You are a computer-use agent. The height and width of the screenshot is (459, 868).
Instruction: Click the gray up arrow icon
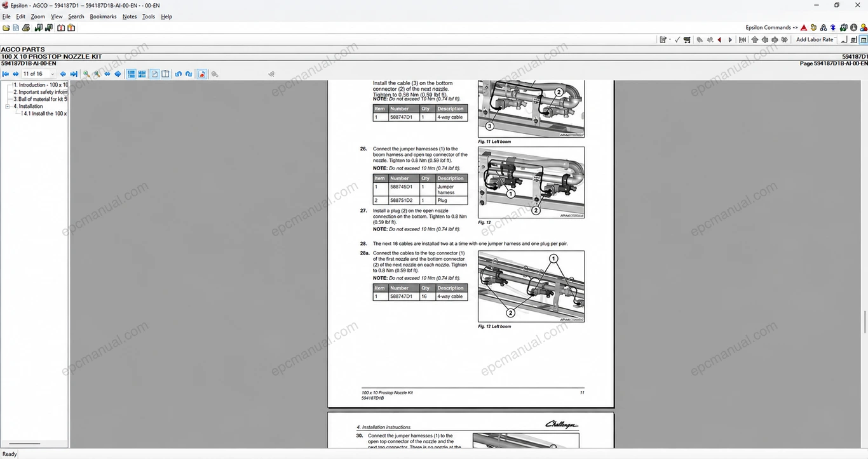click(755, 39)
